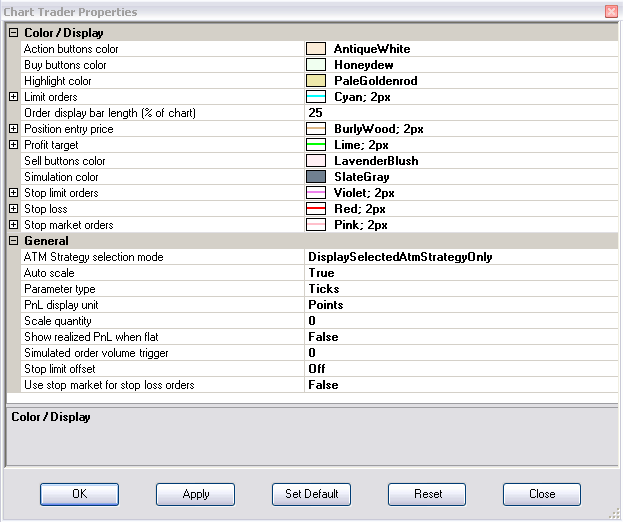Select the Simulation color label
The height and width of the screenshot is (522, 623).
(61, 177)
